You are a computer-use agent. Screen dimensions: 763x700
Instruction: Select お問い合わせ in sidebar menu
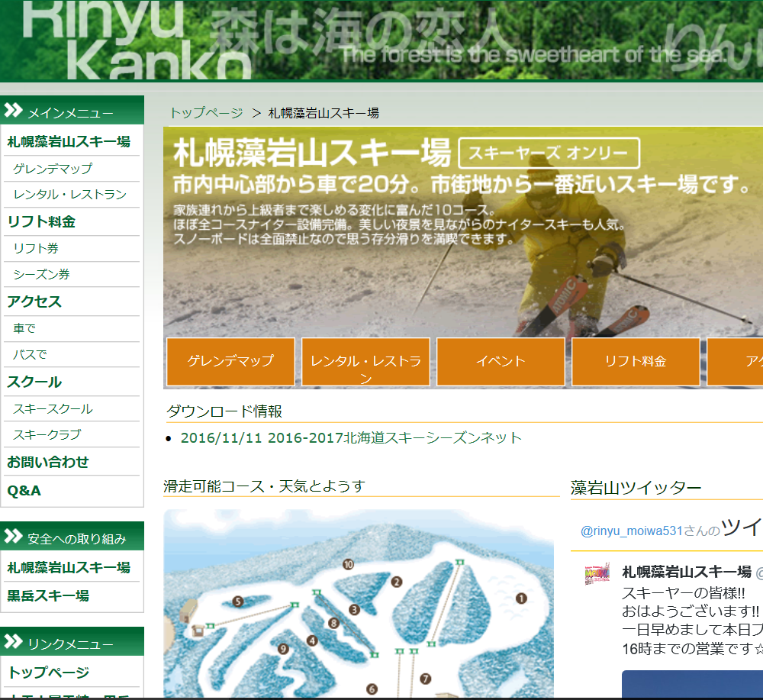point(47,462)
